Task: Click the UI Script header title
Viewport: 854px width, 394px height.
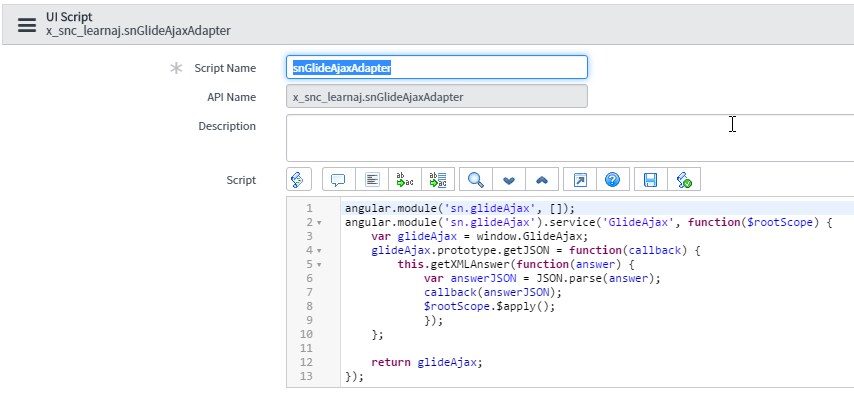Action: tap(69, 17)
